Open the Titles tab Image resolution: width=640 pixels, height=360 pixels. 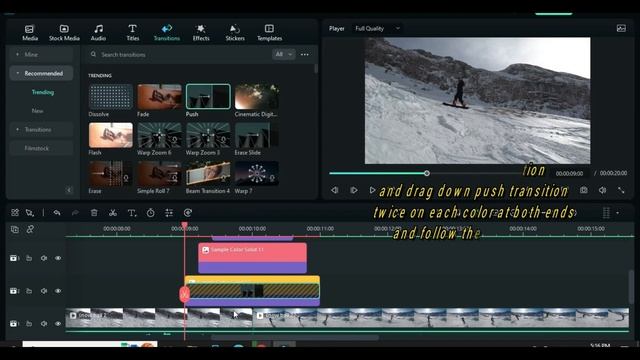pos(132,33)
